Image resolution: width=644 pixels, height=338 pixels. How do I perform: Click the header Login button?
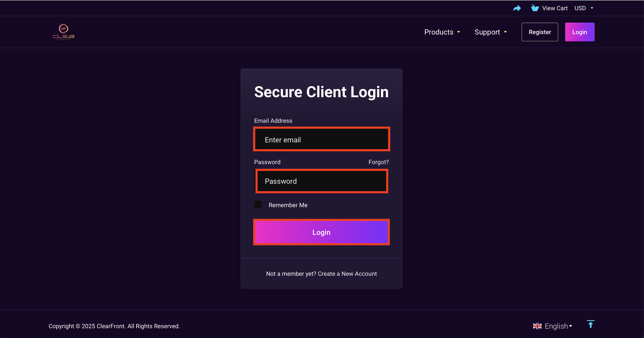[580, 32]
